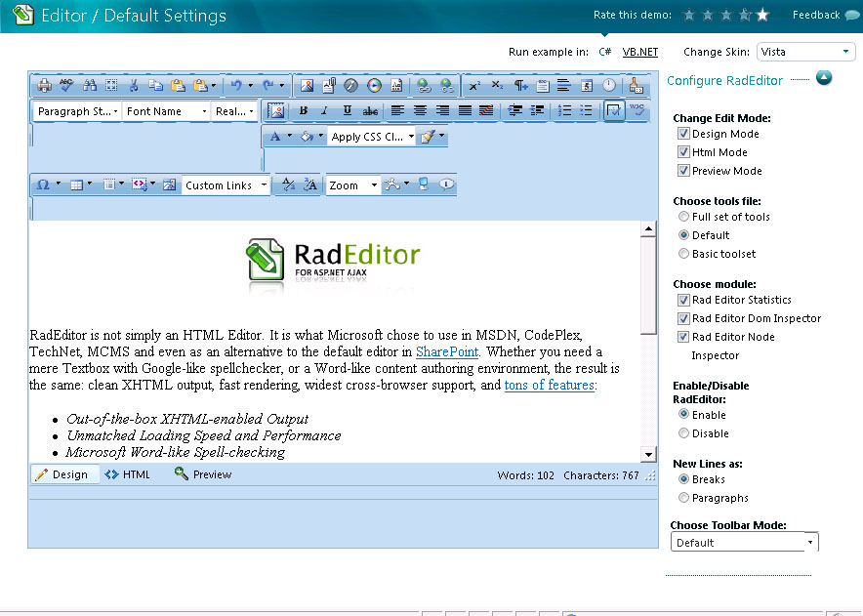Run example in VB.NET link
Screen dimensions: 863x616
click(640, 52)
